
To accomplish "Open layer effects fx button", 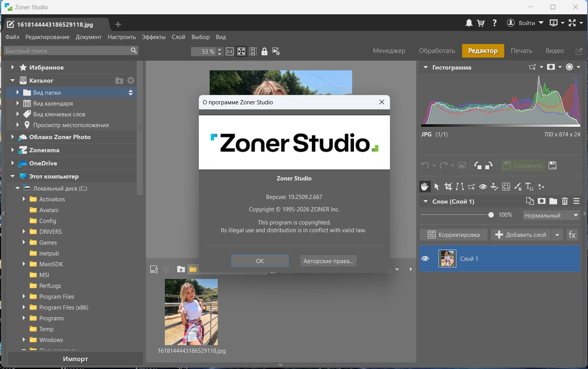I will [x=572, y=235].
